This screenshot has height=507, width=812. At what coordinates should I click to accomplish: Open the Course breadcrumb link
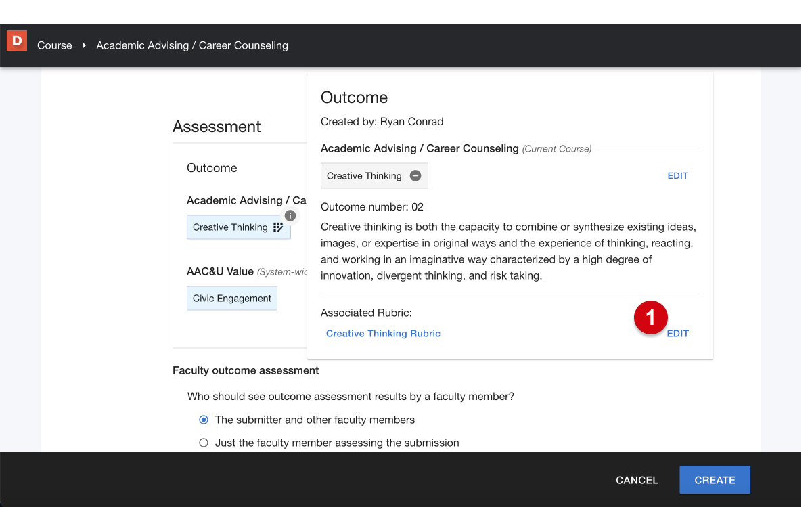coord(55,45)
